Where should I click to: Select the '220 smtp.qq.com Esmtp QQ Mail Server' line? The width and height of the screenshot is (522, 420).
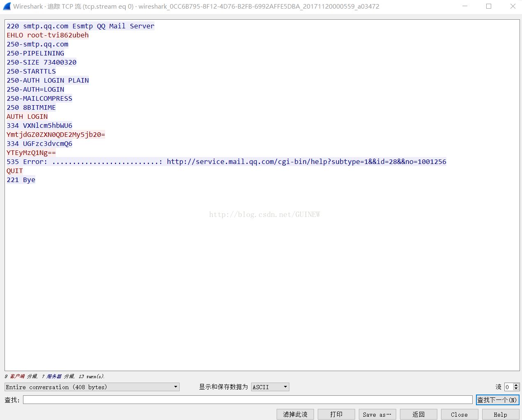(x=81, y=26)
